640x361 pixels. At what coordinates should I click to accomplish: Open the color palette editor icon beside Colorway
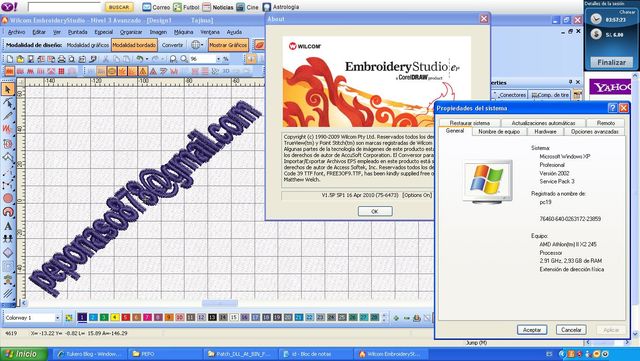pos(69,318)
